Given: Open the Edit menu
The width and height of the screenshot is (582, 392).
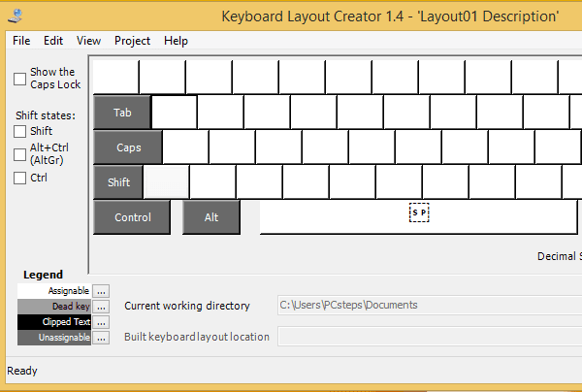Looking at the screenshot, I should tap(53, 41).
